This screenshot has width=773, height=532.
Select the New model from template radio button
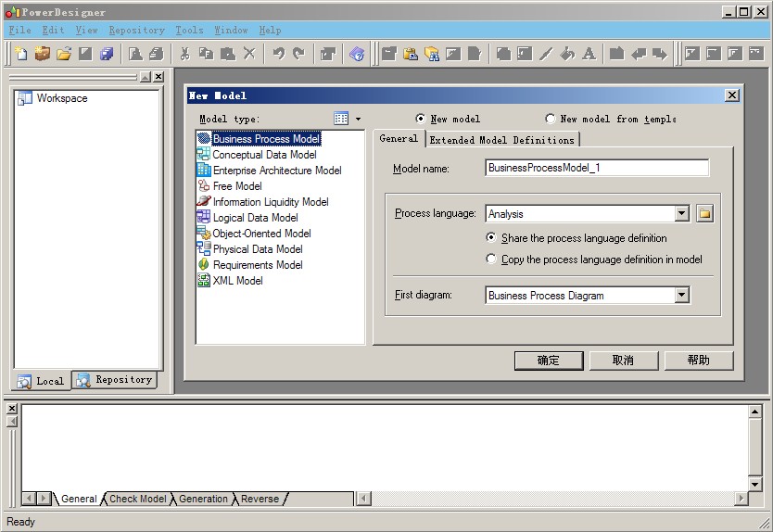[x=551, y=119]
